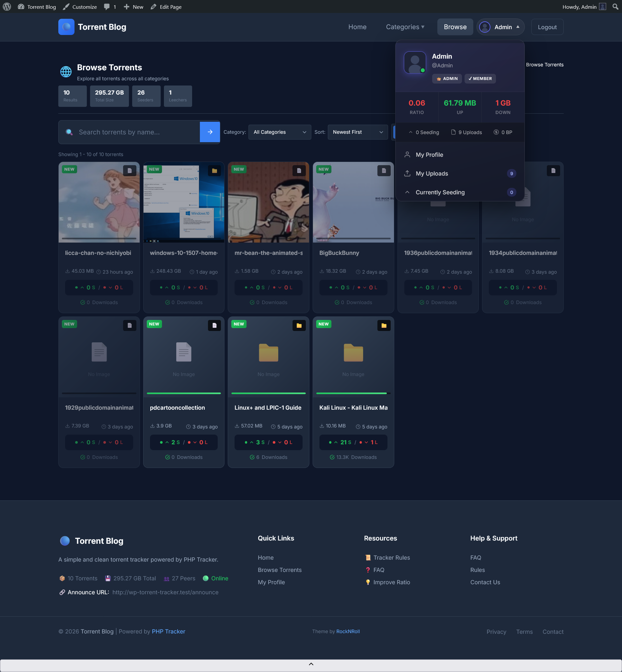Viewport: 622px width, 672px height.
Task: Click the magnifier search icon in search bar
Action: [x=70, y=132]
